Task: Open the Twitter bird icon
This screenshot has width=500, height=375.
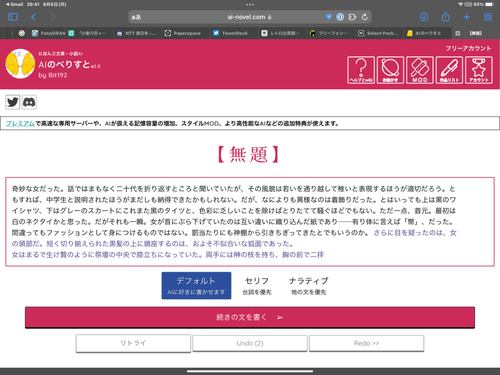Action: 13,102
